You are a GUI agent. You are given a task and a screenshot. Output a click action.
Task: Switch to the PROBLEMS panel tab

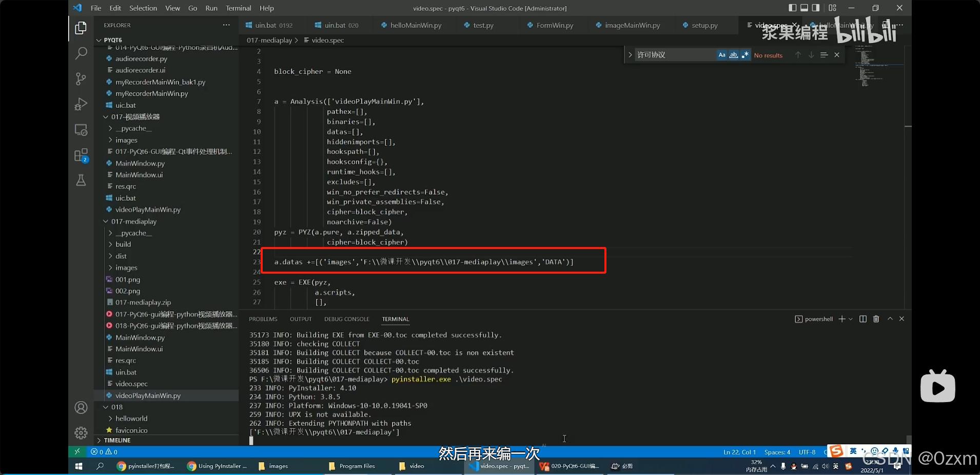click(263, 319)
